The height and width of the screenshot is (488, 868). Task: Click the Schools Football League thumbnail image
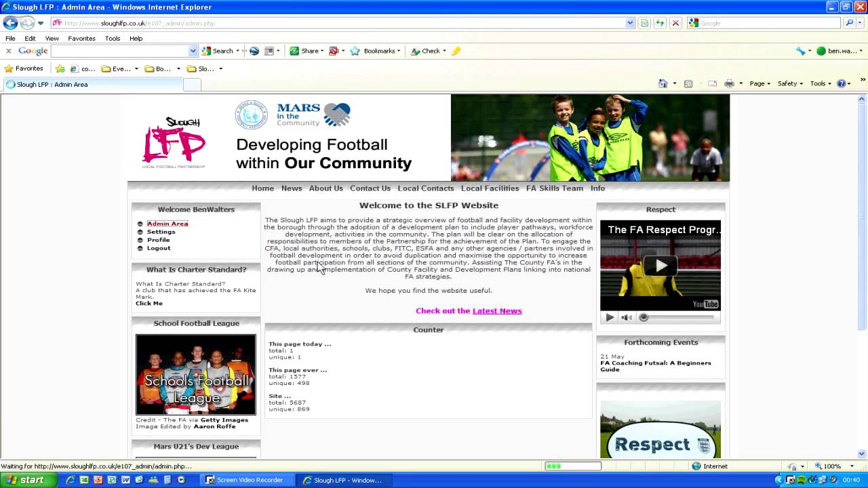[196, 374]
